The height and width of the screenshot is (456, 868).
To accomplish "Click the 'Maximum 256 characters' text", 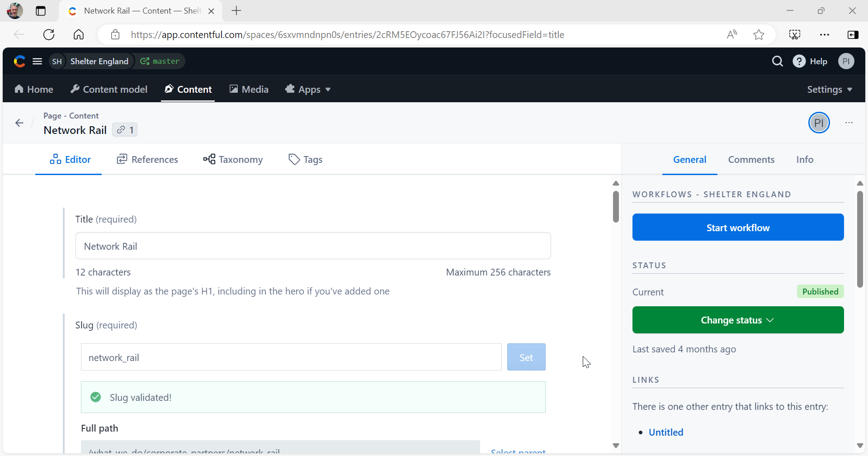I will point(498,272).
